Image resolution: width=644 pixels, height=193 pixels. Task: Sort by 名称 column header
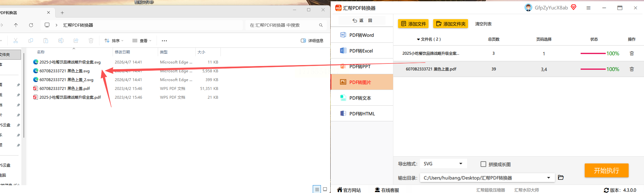point(41,52)
